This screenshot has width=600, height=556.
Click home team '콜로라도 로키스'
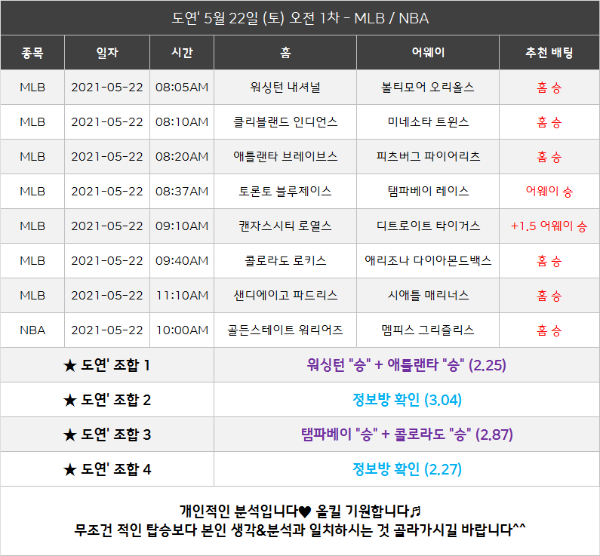(x=285, y=261)
